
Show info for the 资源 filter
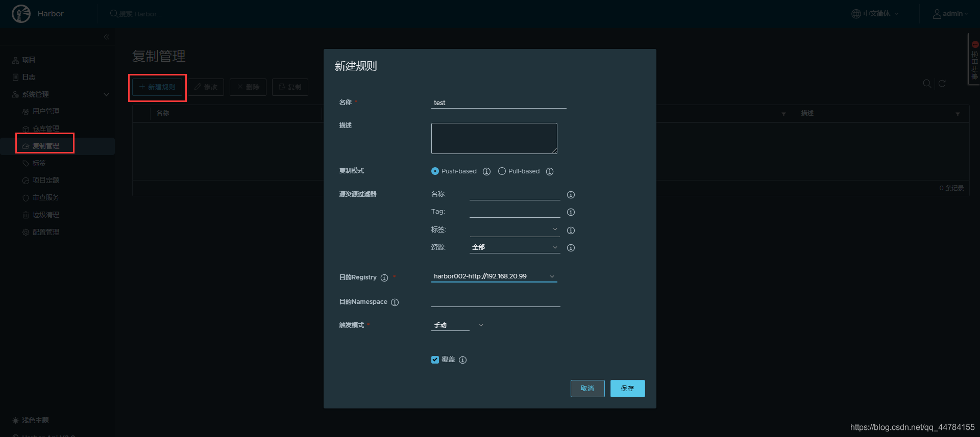click(x=571, y=248)
